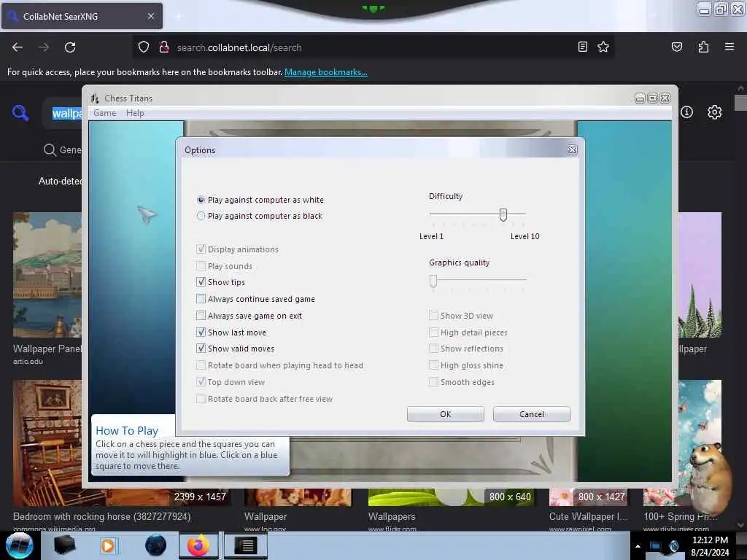Open SearXNG preferences gear icon
747x560 pixels.
tap(714, 112)
